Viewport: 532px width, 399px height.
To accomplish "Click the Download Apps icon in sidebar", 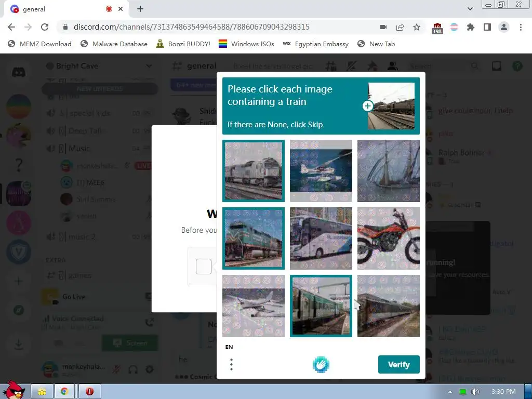I will coord(19,344).
